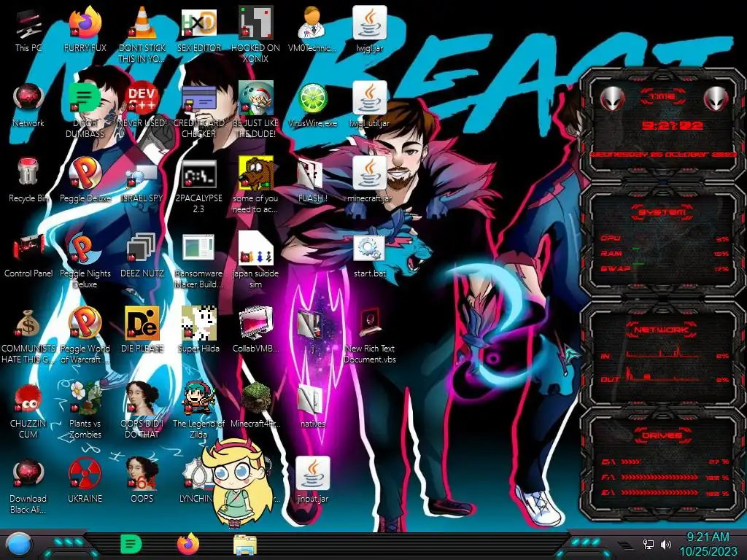Click the SYSTEM widget header
The height and width of the screenshot is (560, 747).
coord(662,212)
